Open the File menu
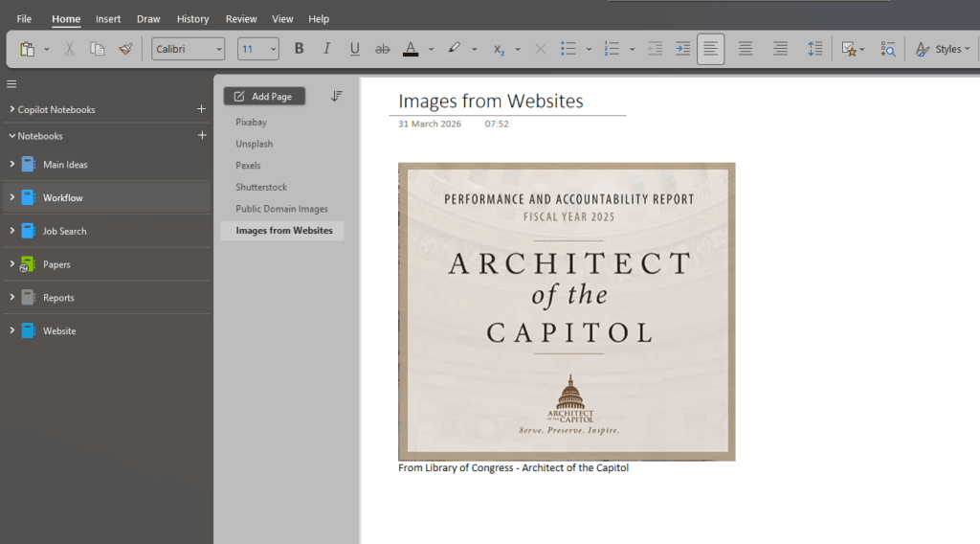 tap(24, 19)
